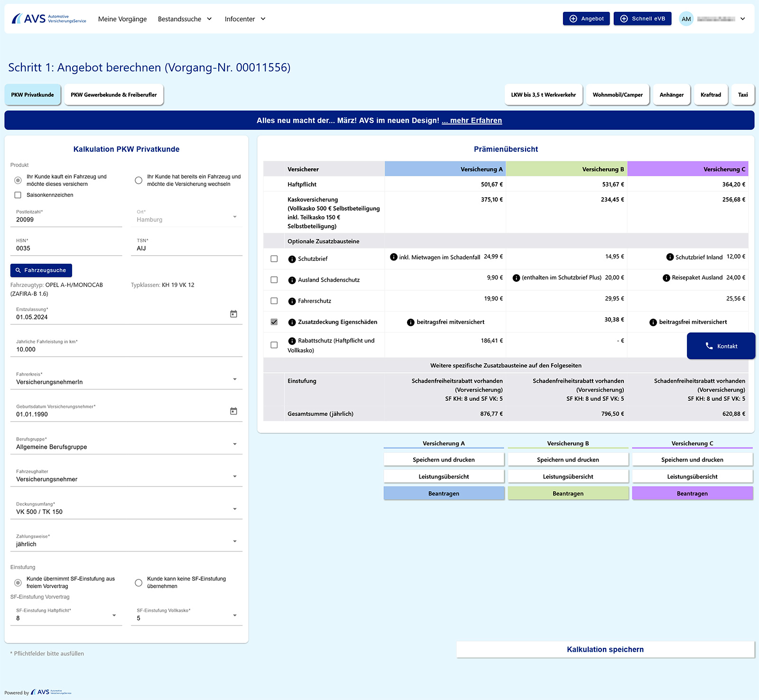Click the Postleitzahl input field
Viewport: 759px width, 700px height.
pos(66,218)
